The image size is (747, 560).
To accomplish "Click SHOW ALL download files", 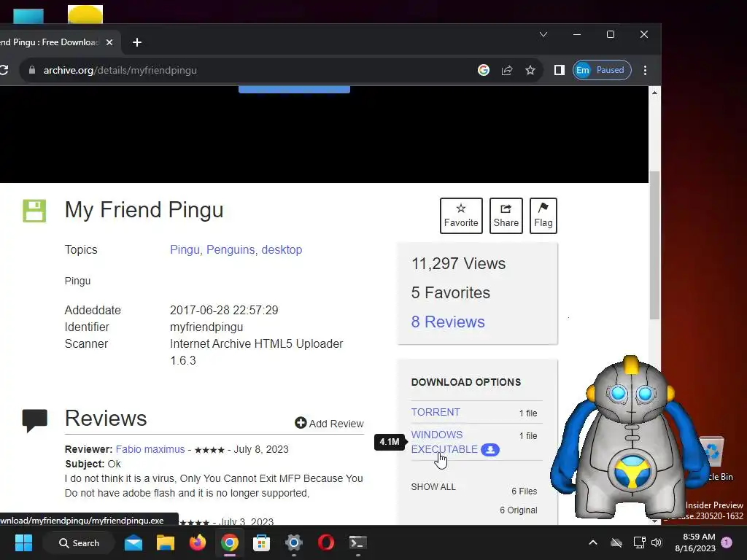I will point(433,486).
